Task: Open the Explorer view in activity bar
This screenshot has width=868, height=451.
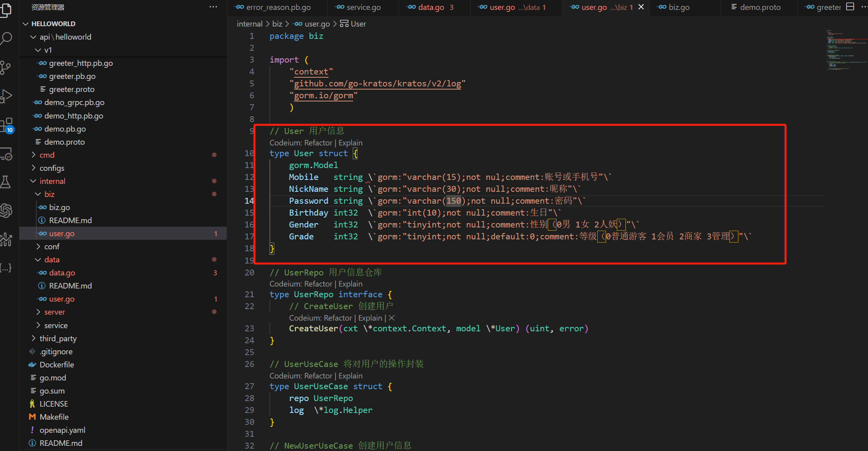Action: (x=6, y=10)
